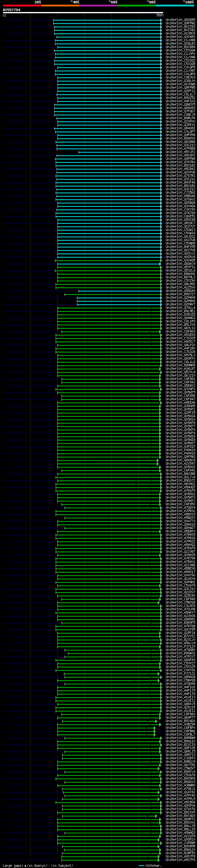Click the UniRef100_Q3YAF0 label
197x868 pixels.
[180, 389]
